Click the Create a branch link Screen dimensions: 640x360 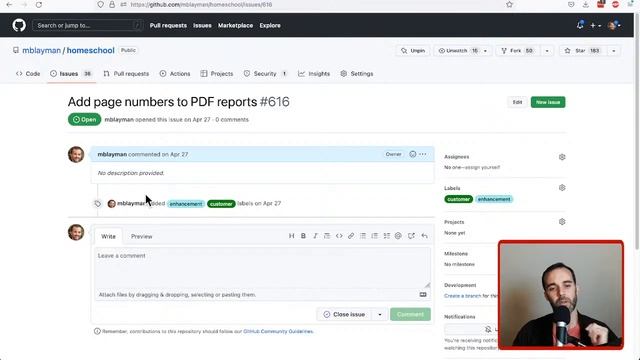click(462, 296)
